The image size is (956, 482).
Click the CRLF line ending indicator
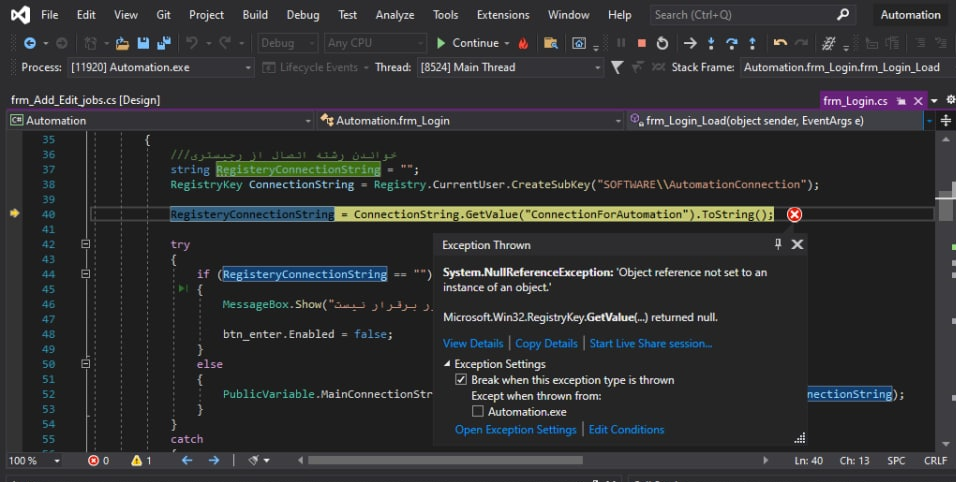click(x=935, y=461)
